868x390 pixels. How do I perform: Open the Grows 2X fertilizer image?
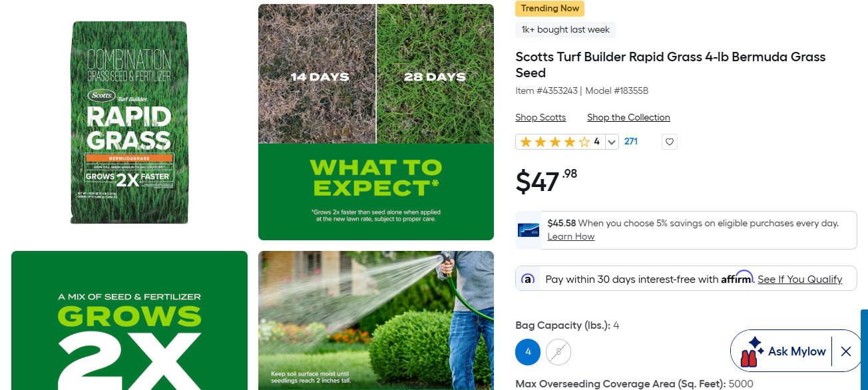129,320
